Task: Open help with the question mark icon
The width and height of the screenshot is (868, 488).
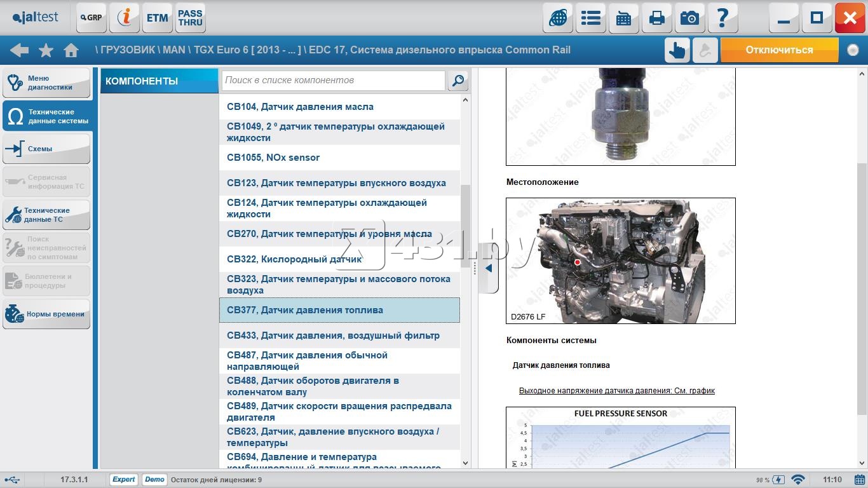Action: coord(722,18)
